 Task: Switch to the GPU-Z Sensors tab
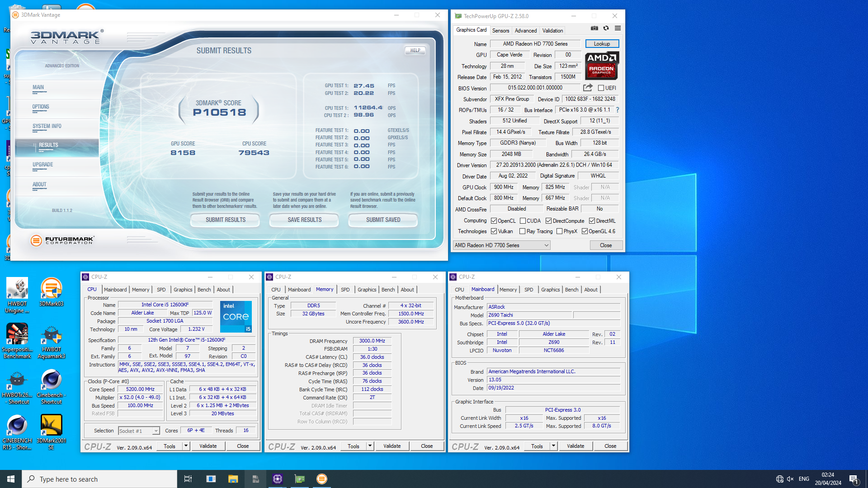pyautogui.click(x=500, y=31)
